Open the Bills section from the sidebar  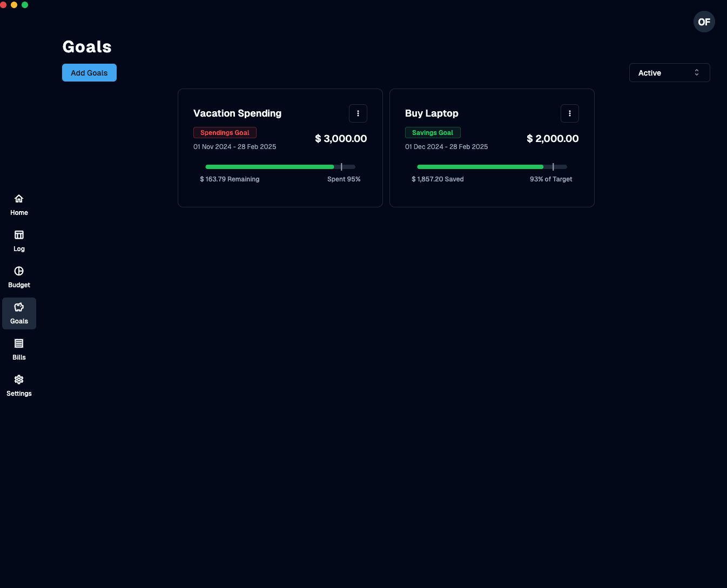pyautogui.click(x=19, y=349)
